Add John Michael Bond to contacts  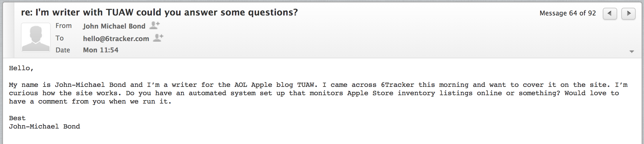point(155,25)
